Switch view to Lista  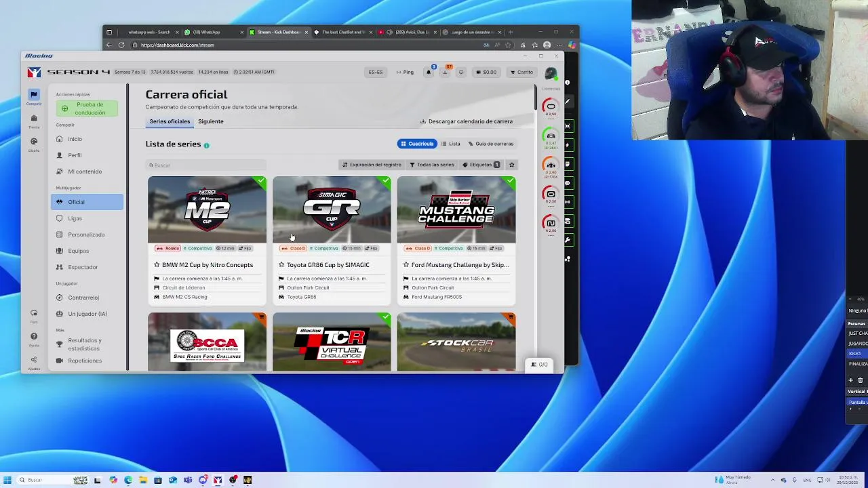click(451, 144)
